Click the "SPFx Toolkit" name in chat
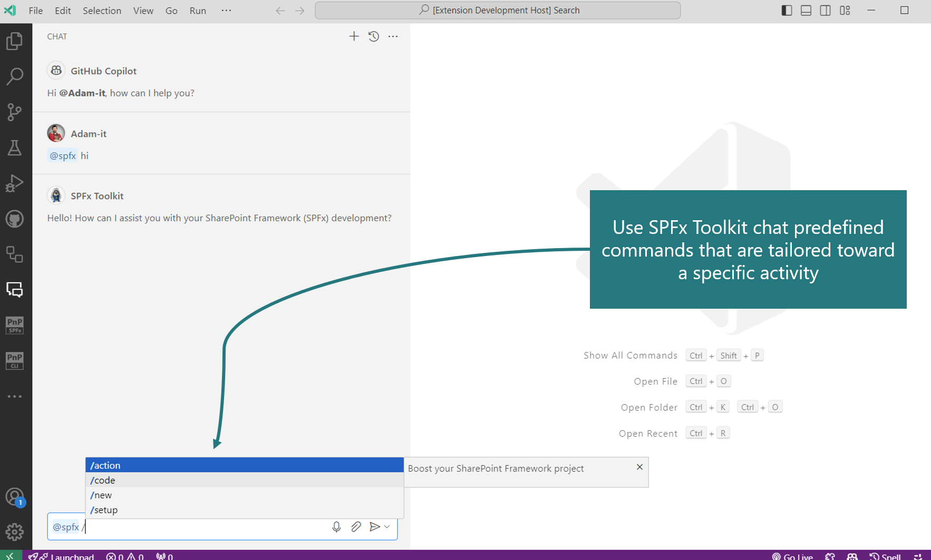 coord(97,196)
